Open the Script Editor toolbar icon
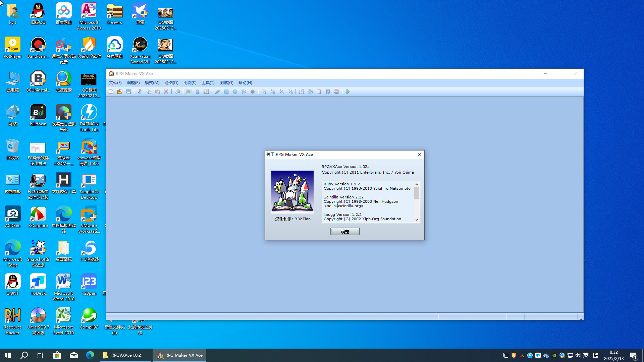Screen dimensions: 644x362 tap(319, 92)
